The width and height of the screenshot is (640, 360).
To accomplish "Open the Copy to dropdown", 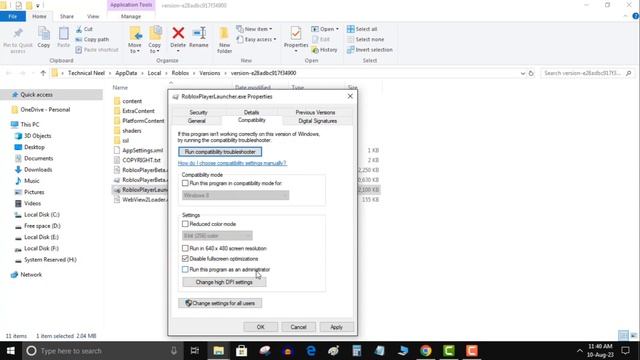I will (155, 48).
